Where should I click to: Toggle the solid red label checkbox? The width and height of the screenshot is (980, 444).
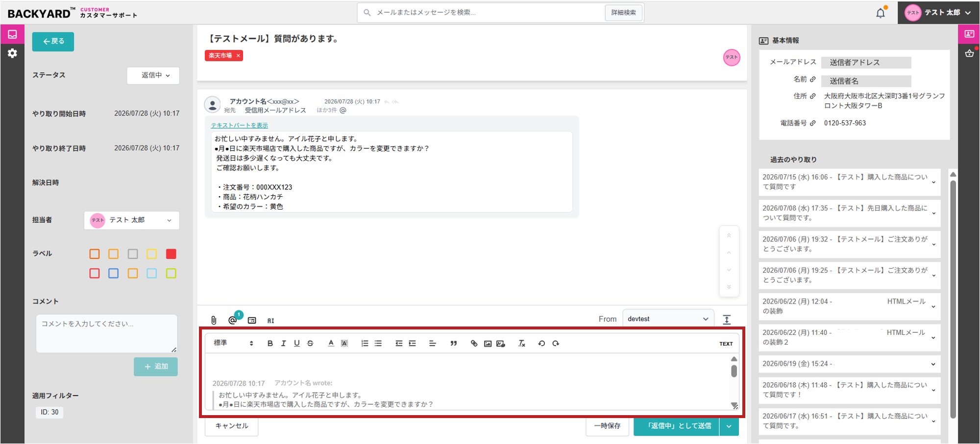(x=171, y=254)
